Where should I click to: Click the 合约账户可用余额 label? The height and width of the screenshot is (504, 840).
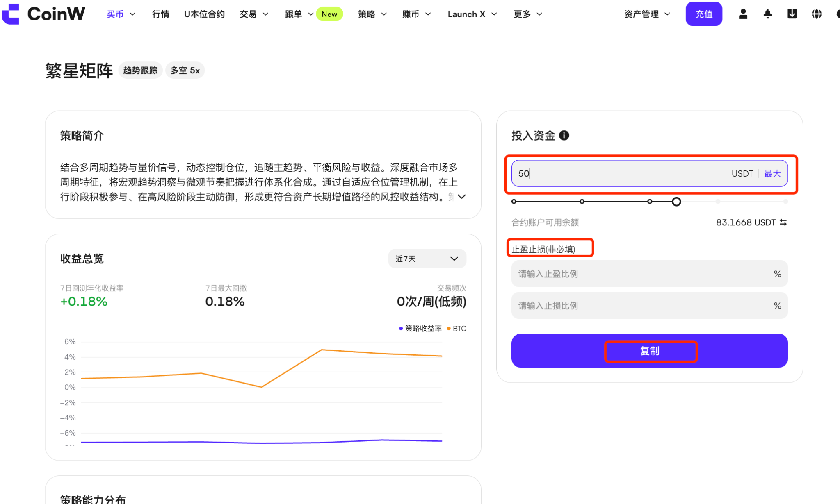(545, 222)
